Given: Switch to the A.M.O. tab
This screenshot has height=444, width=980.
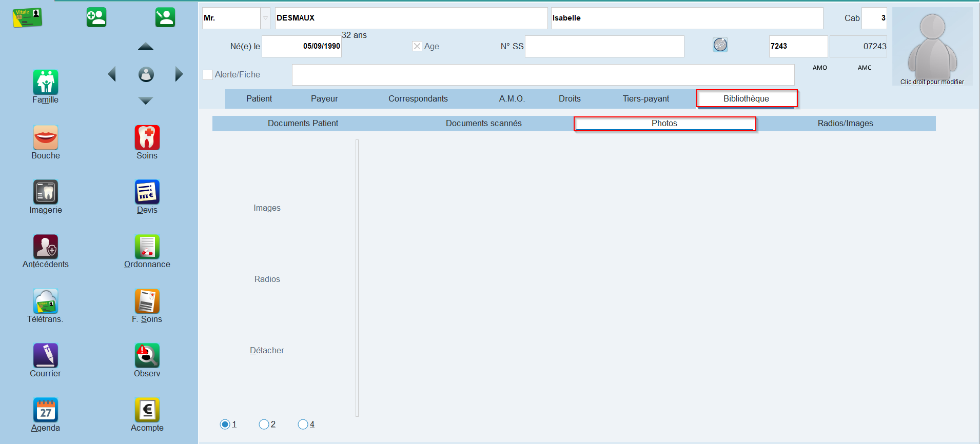Looking at the screenshot, I should (x=512, y=99).
